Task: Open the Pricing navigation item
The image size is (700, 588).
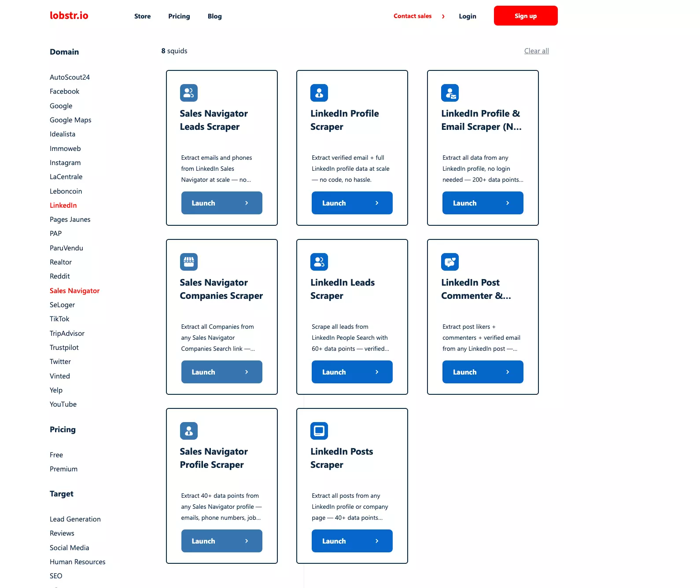Action: coord(179,16)
